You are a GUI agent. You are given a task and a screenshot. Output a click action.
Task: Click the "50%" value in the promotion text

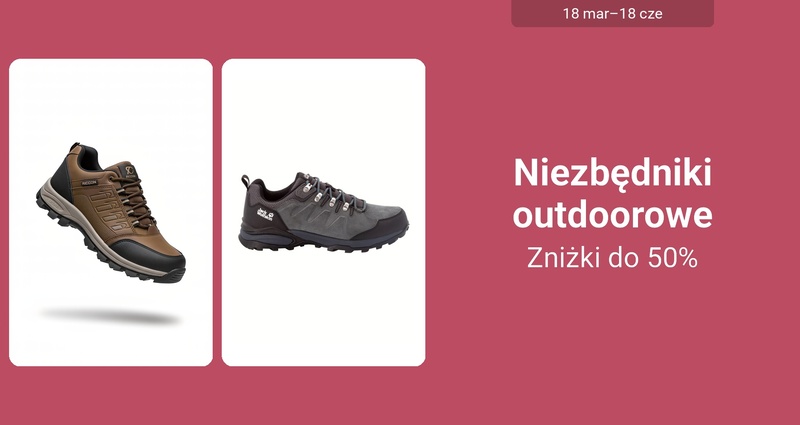pyautogui.click(x=672, y=258)
